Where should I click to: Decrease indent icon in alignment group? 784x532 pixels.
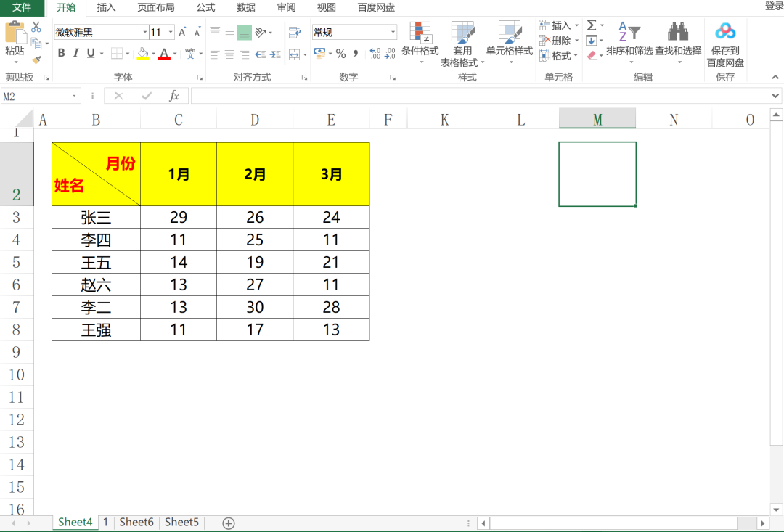261,54
